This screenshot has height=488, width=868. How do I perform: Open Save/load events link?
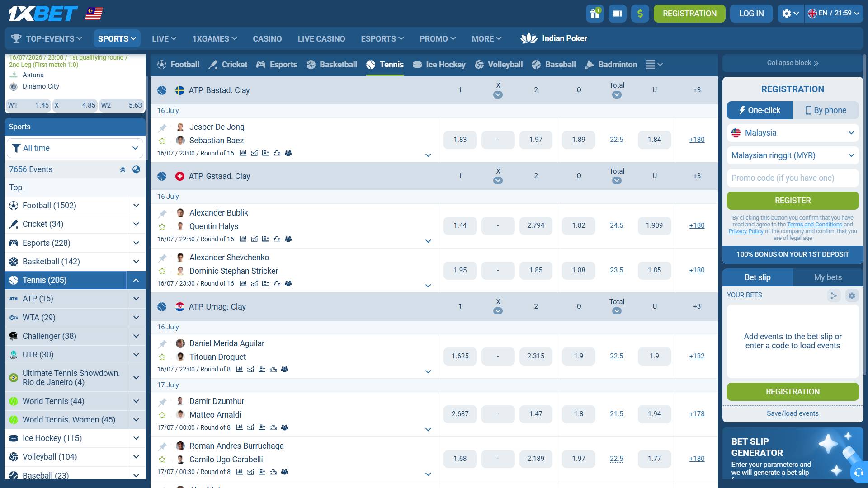pos(793,413)
